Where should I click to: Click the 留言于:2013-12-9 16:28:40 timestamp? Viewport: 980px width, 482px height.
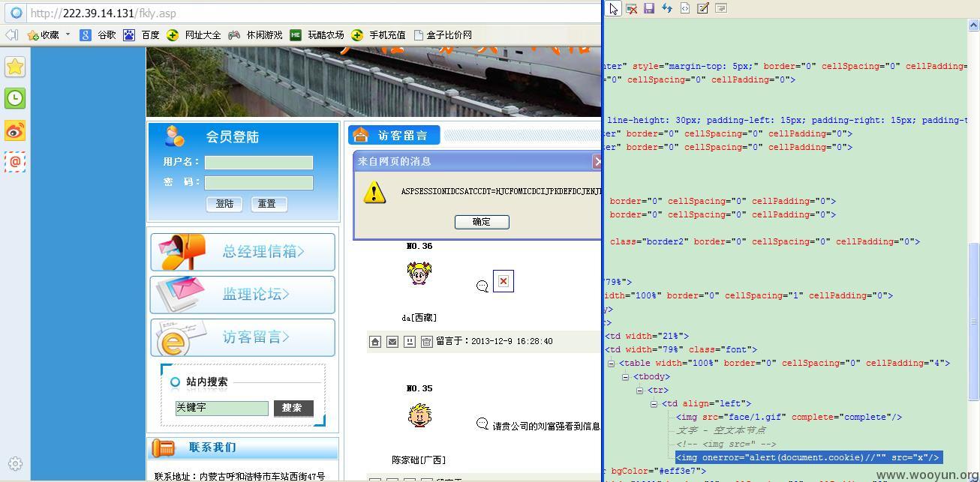click(x=495, y=341)
